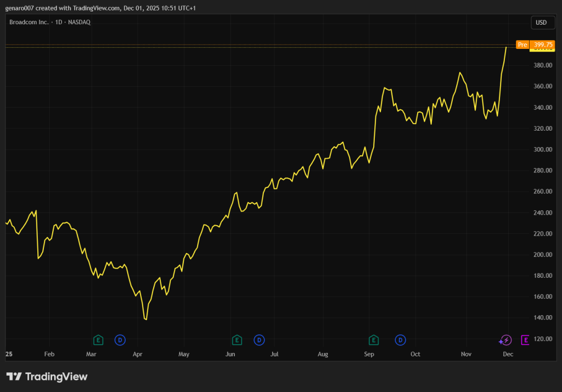Click the March dividend D marker
Screen dimensions: 562x392
(x=120, y=340)
